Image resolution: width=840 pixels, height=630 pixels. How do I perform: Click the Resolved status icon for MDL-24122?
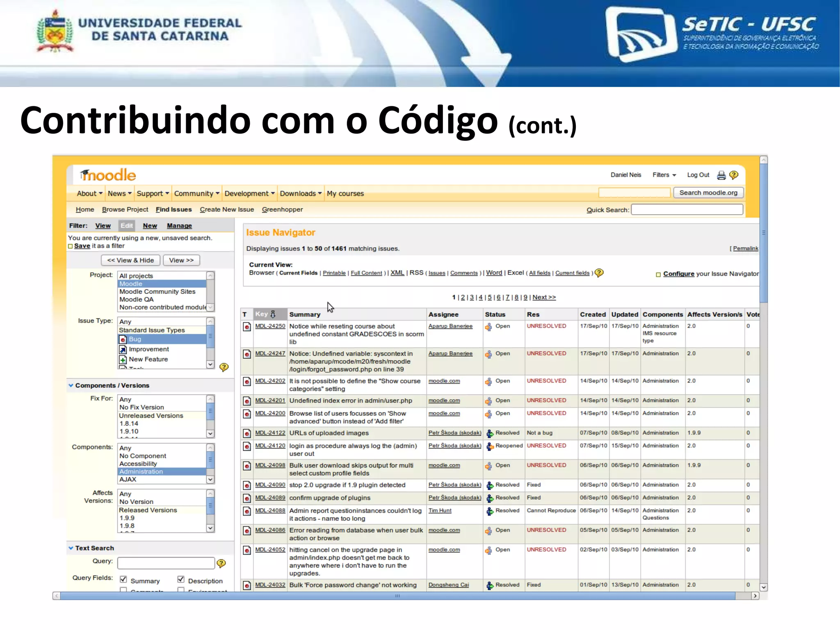pyautogui.click(x=490, y=433)
